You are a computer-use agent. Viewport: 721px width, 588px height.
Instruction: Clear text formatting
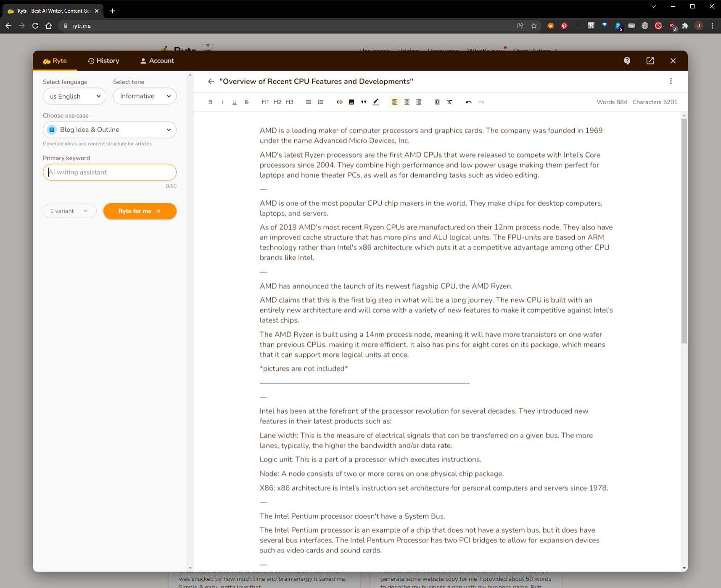click(x=450, y=102)
